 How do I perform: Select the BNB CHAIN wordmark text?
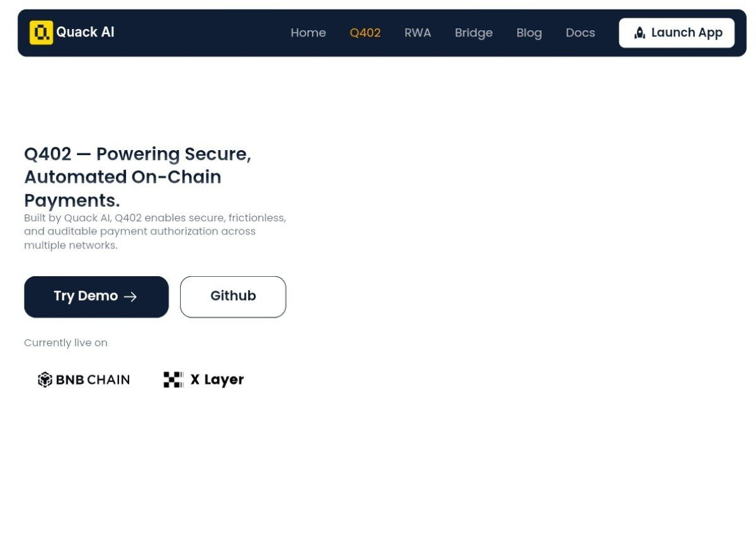pos(93,380)
